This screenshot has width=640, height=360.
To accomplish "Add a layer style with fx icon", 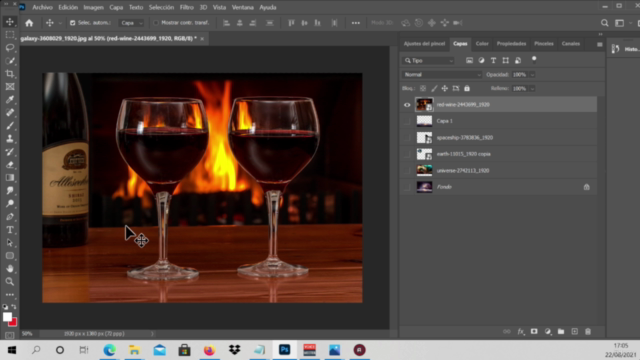I will 520,331.
